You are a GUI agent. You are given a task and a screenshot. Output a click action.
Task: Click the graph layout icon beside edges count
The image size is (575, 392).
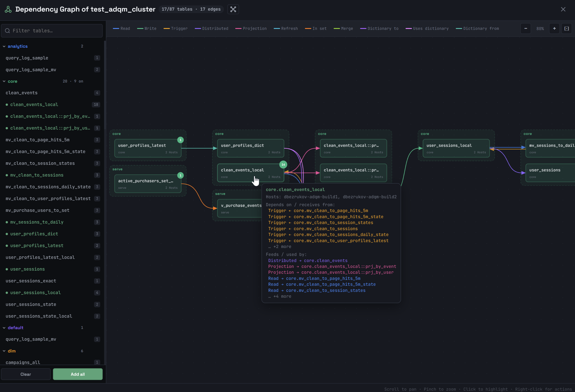233,9
